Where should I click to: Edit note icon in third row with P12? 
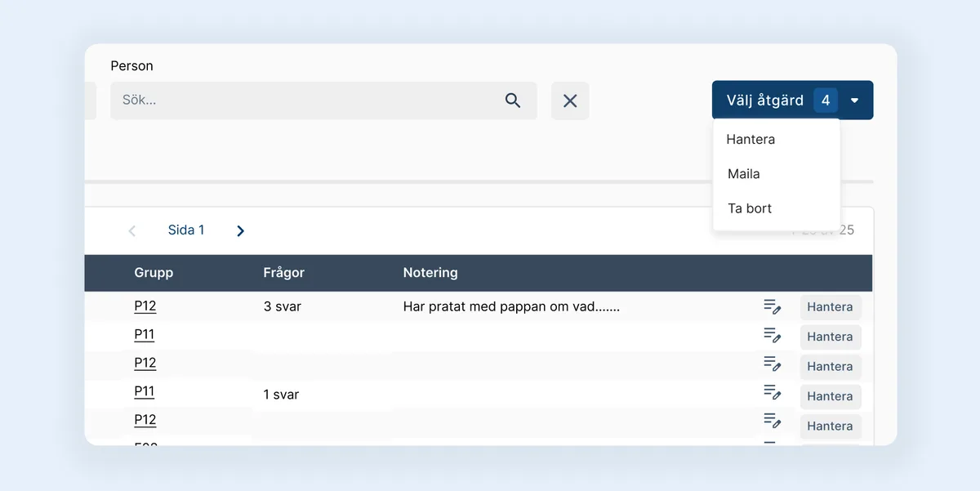(773, 364)
